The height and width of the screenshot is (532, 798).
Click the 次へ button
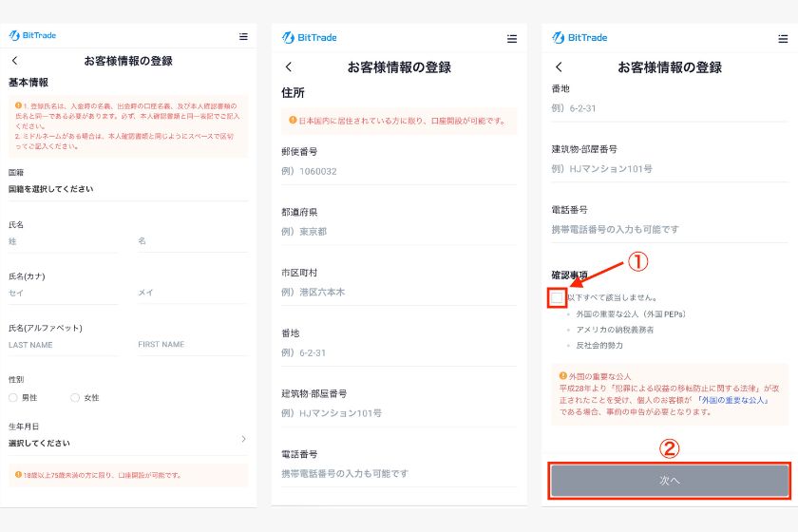click(x=670, y=480)
